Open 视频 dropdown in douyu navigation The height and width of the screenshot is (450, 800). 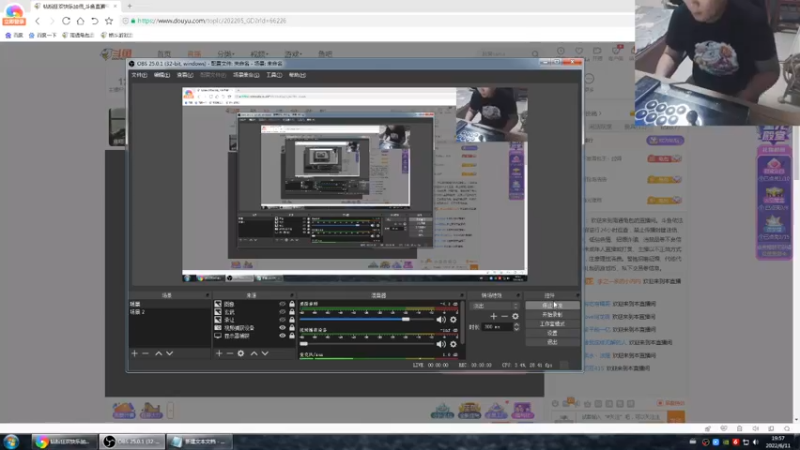click(x=259, y=54)
